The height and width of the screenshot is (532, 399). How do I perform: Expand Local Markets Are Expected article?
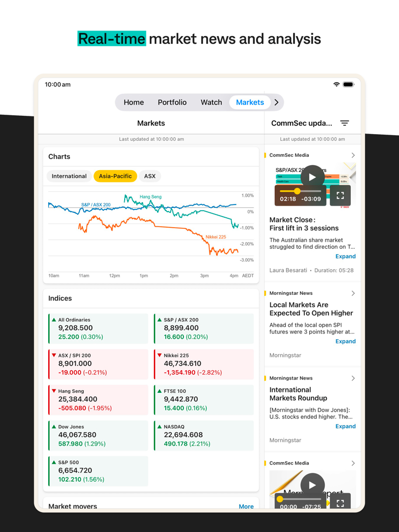(345, 341)
